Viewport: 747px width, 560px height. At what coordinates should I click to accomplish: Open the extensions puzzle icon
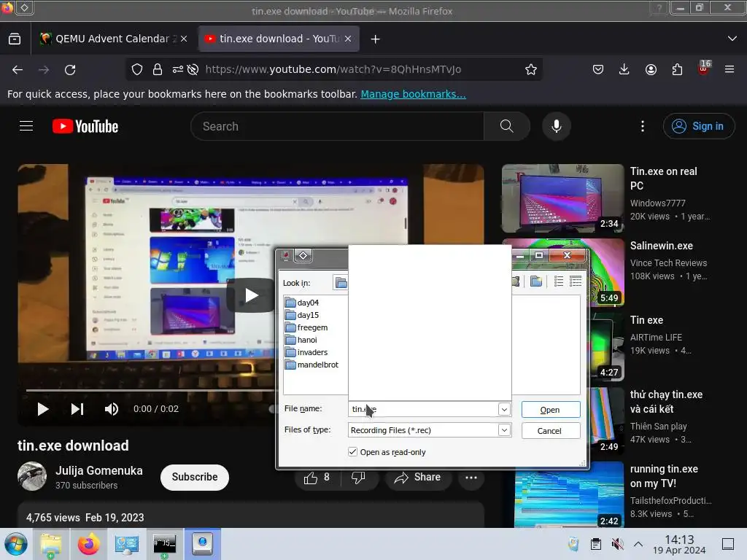(x=677, y=69)
